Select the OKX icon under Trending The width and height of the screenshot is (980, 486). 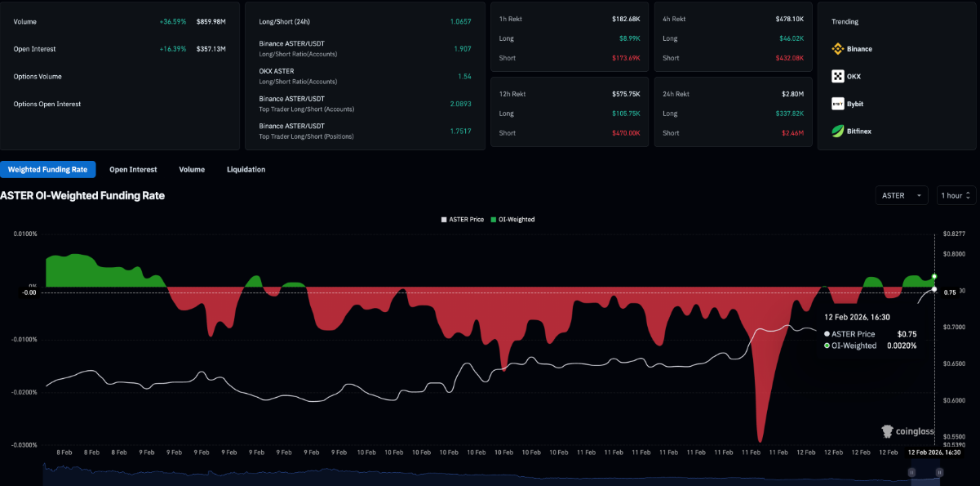[839, 76]
